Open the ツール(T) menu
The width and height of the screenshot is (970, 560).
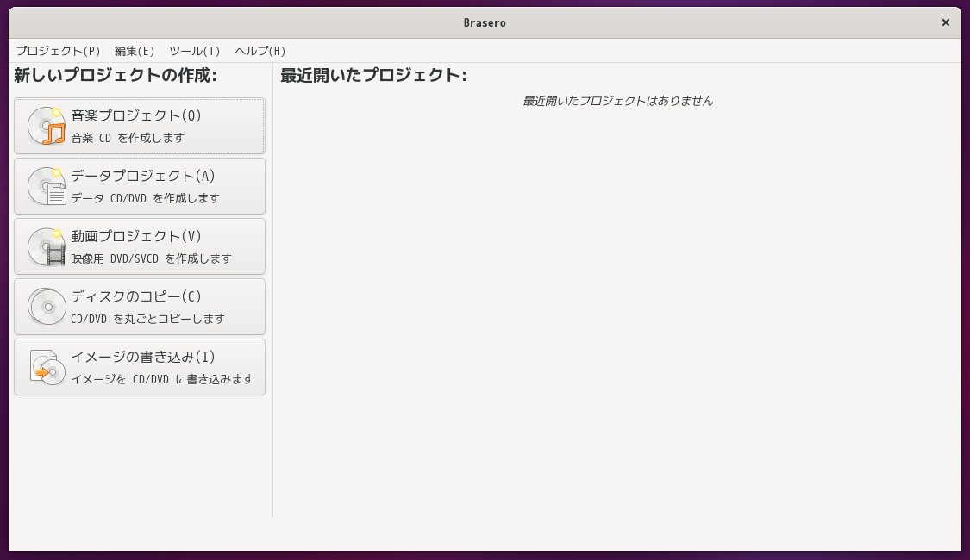click(x=194, y=51)
